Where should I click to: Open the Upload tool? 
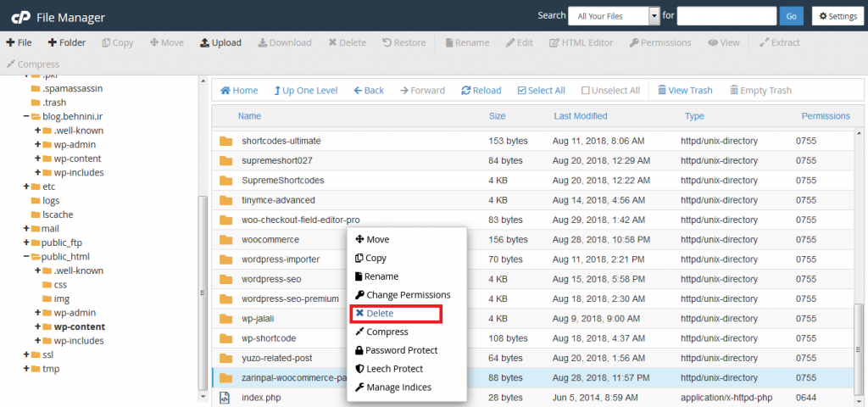(220, 42)
